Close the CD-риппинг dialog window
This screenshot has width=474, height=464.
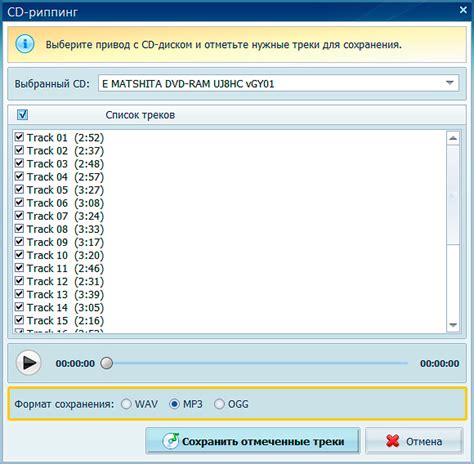463,10
